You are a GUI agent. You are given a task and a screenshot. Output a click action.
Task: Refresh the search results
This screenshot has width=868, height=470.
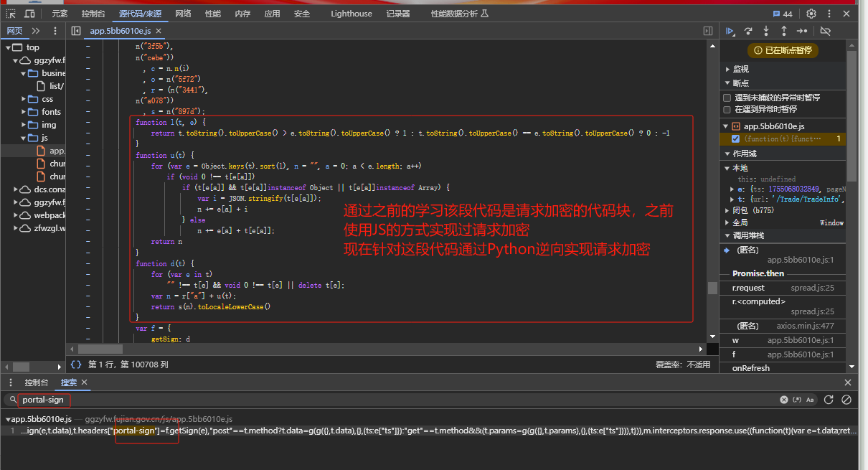[x=829, y=400]
